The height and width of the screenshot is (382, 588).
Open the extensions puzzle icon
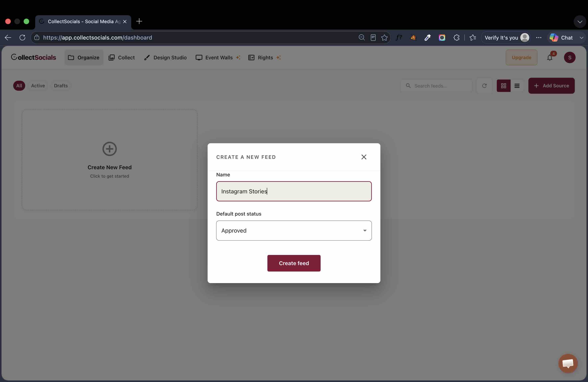coord(456,38)
